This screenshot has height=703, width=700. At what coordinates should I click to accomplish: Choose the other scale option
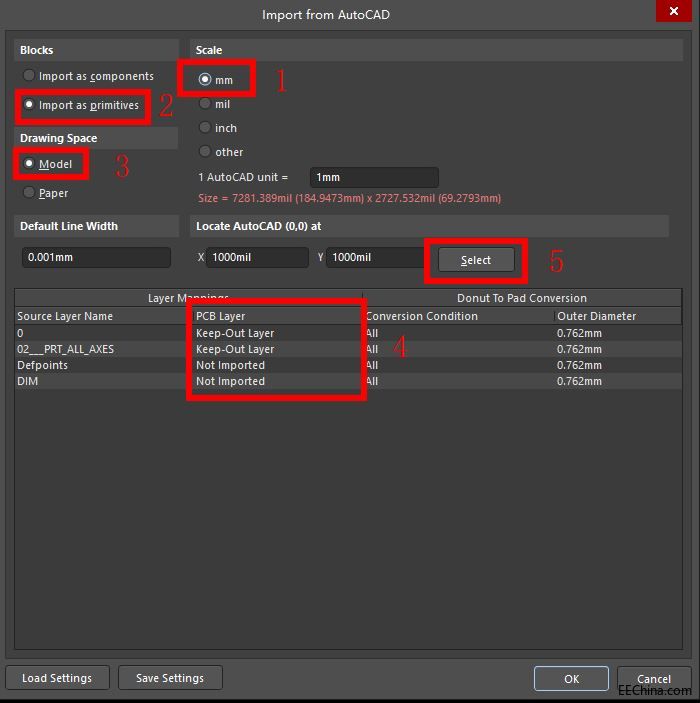tap(221, 152)
